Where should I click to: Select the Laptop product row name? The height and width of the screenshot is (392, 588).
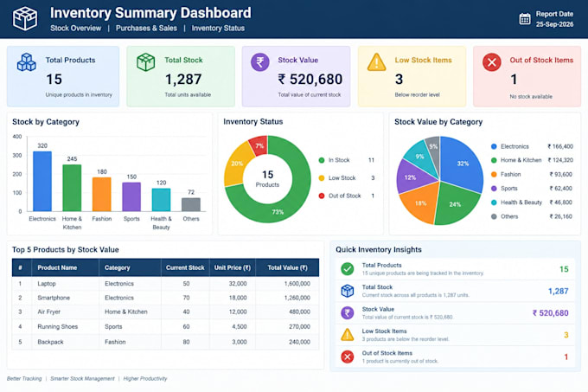tap(47, 284)
